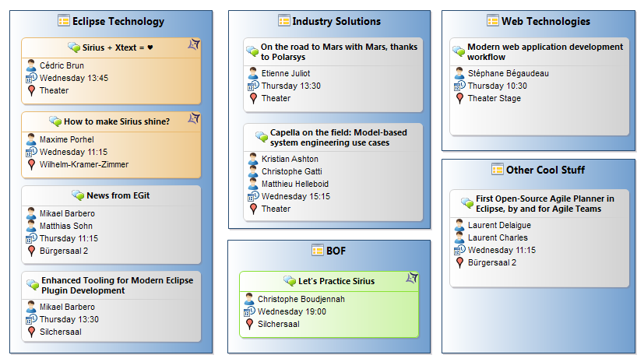This screenshot has height=362, width=644.
Task: Click speaker name Matthieu Helleboid
Action: (295, 184)
